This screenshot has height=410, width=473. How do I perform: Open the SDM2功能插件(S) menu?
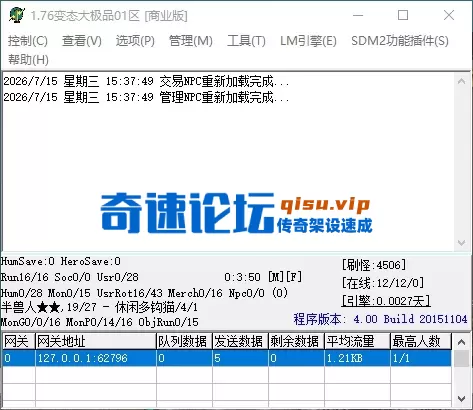(x=400, y=41)
